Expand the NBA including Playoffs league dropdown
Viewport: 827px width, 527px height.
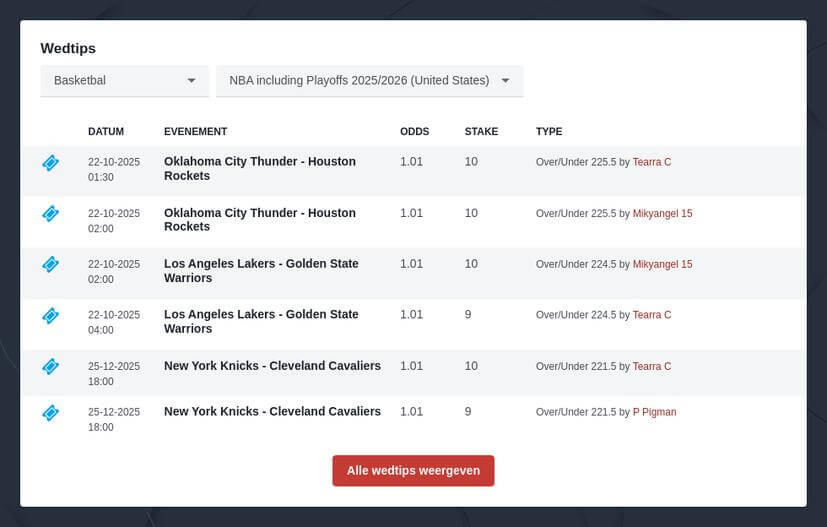[369, 81]
